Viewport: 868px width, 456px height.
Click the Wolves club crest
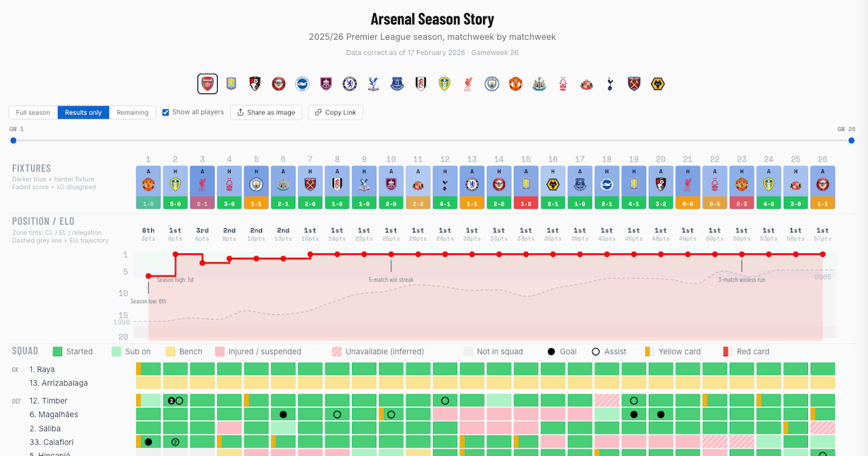click(657, 83)
